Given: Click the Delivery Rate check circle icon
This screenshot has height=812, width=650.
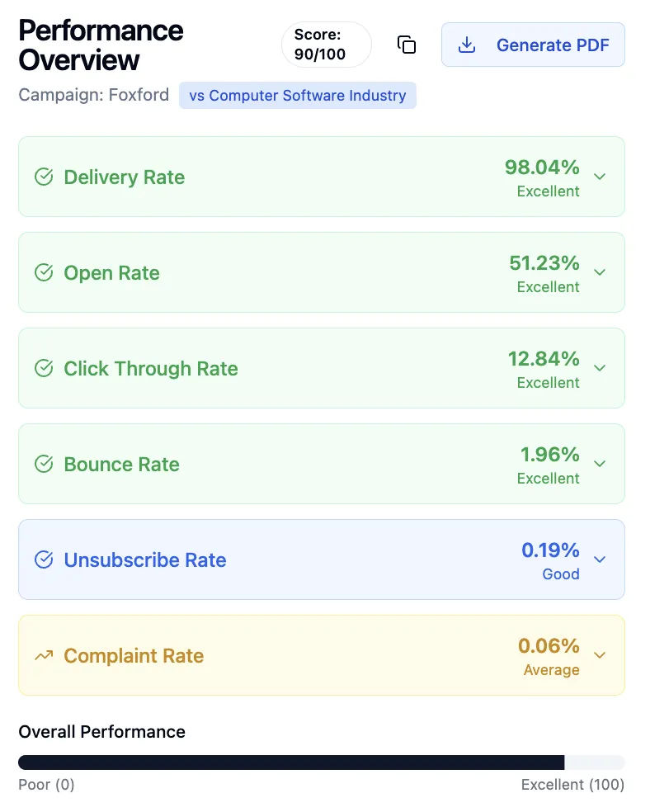Looking at the screenshot, I should click(44, 177).
